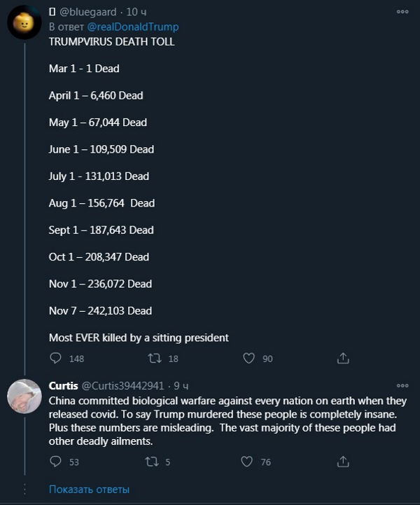420x505 pixels.
Task: Like Curtis's tweet with 76 likes
Action: (247, 462)
